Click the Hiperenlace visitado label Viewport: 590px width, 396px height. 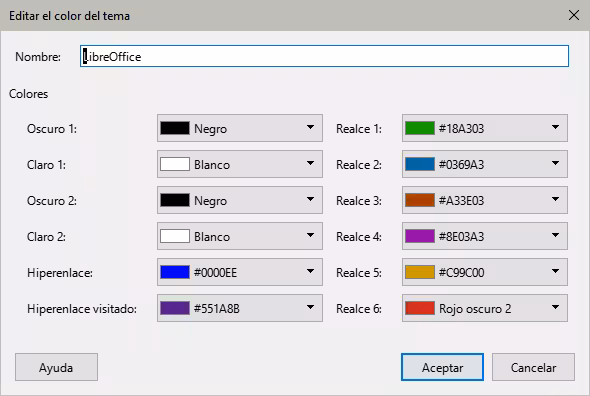[82, 309]
